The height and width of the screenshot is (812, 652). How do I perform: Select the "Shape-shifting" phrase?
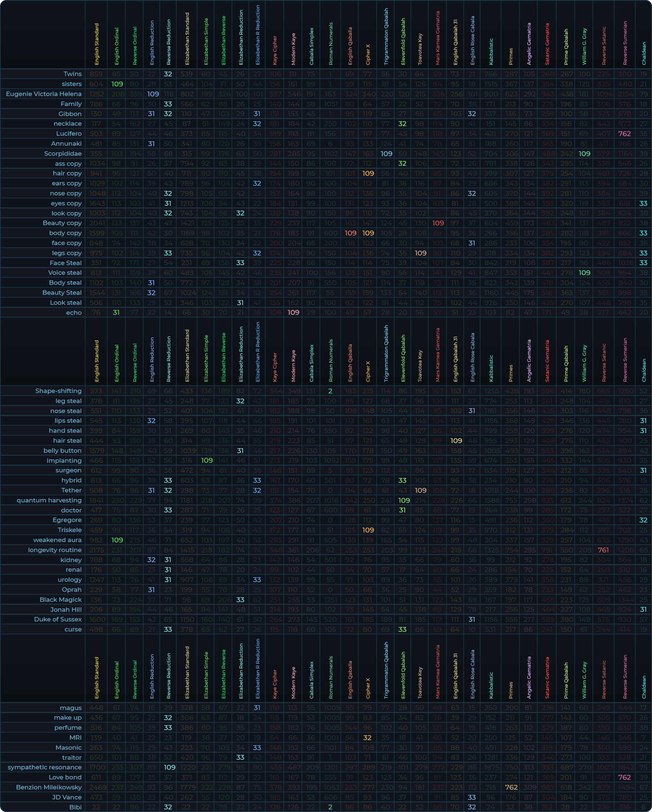pos(58,391)
